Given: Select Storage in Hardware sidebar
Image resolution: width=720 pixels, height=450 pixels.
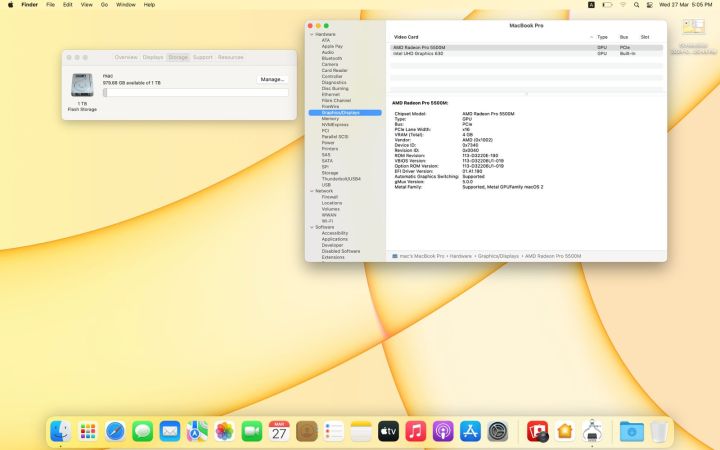Looking at the screenshot, I should [x=330, y=173].
